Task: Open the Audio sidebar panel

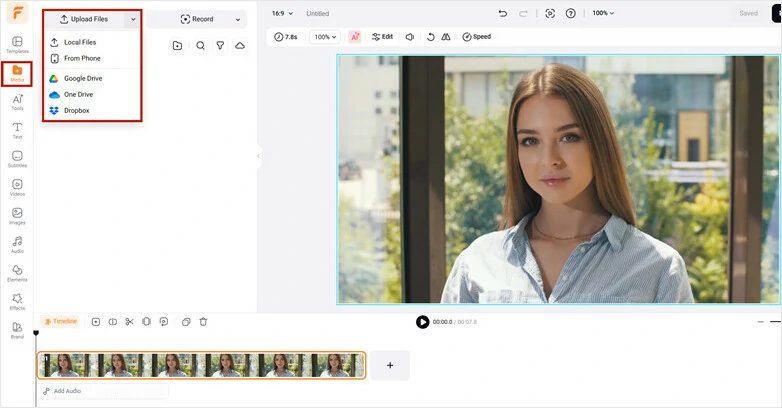Action: click(17, 244)
